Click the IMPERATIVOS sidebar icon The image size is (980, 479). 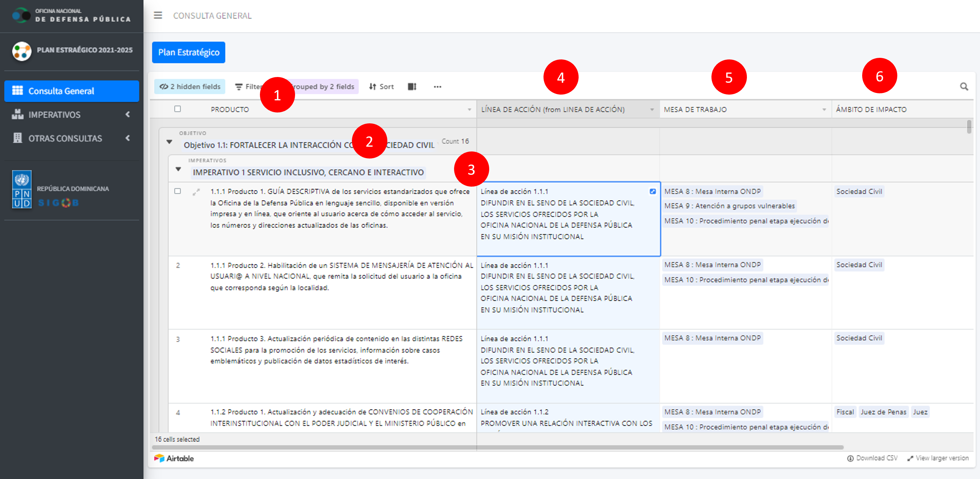18,114
